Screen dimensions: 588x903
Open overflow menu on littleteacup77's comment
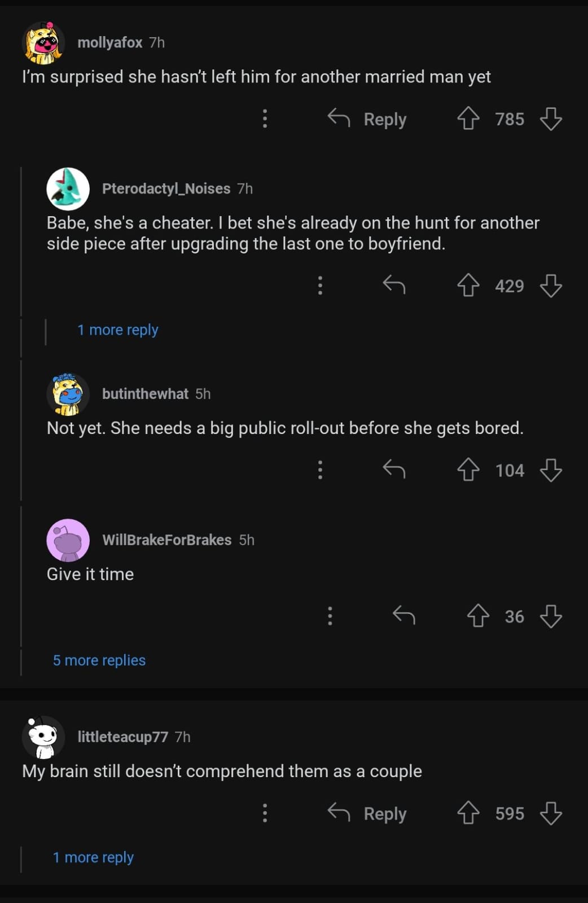coord(265,813)
